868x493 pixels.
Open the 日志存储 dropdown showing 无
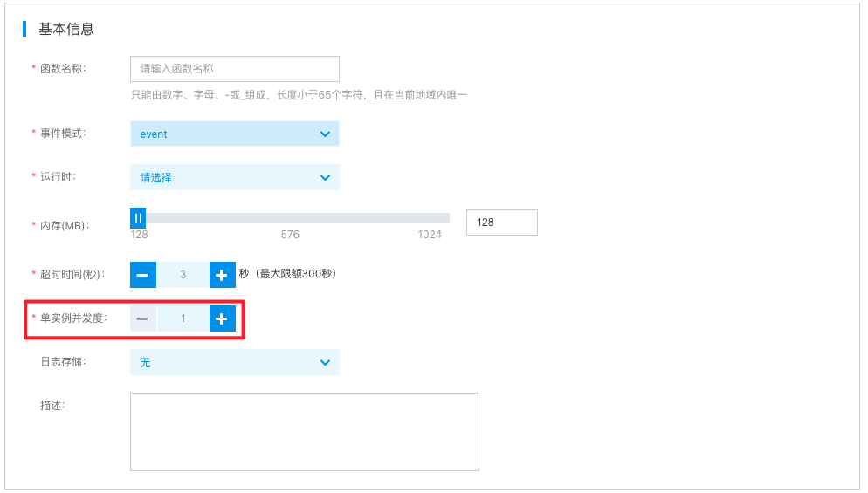click(235, 362)
